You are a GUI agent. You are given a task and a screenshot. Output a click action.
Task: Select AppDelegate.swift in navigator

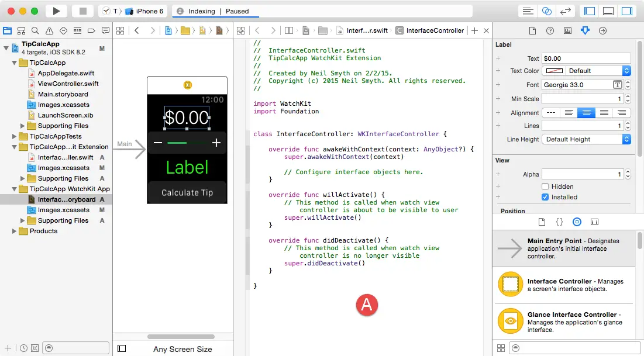tap(66, 73)
